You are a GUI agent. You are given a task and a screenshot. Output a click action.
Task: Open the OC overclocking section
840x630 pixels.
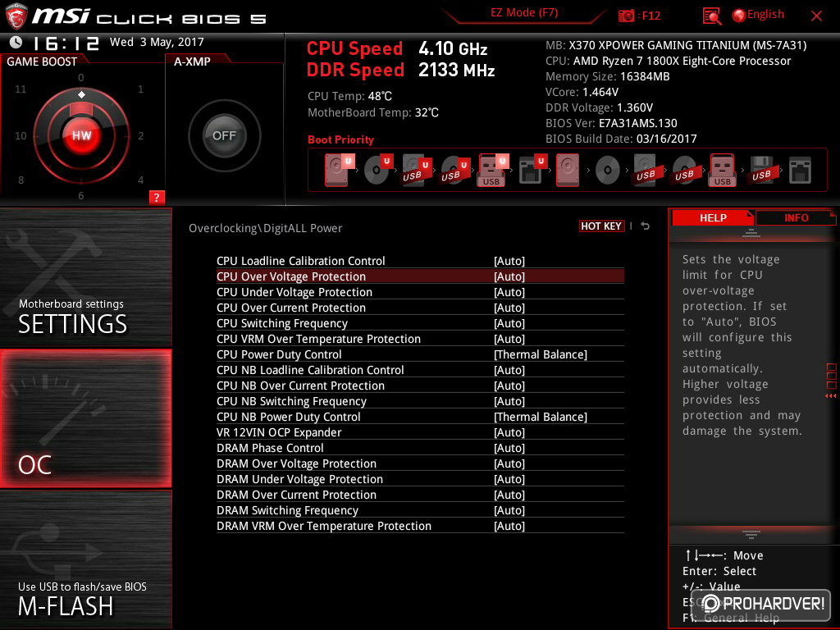(85, 418)
